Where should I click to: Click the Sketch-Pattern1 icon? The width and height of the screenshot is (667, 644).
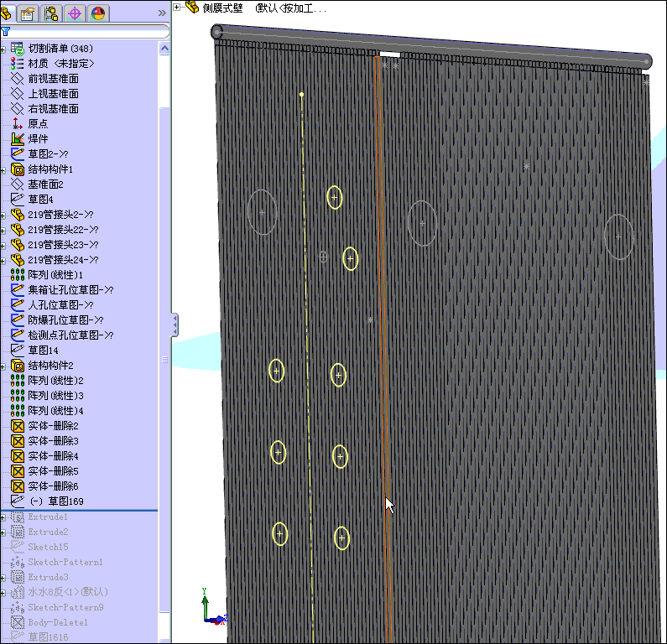(x=18, y=562)
